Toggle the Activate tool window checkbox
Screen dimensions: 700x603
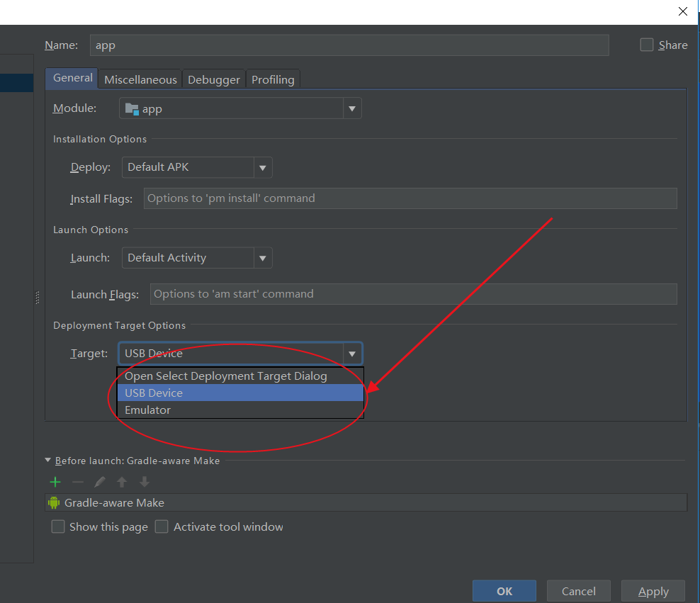click(x=162, y=526)
